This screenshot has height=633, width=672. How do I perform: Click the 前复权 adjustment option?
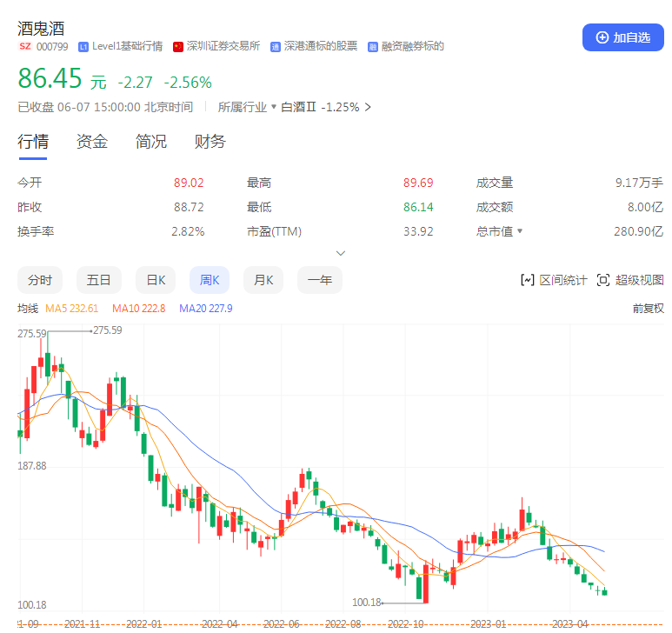tap(648, 308)
